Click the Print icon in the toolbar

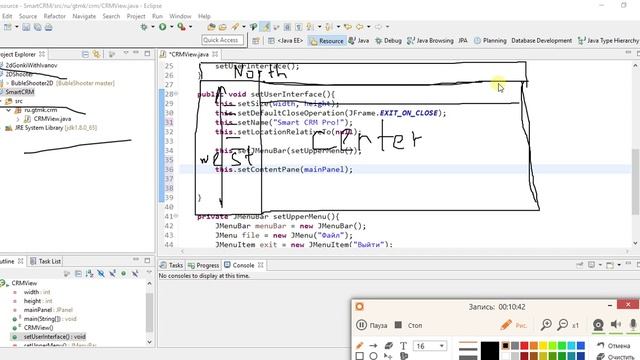pos(49,27)
